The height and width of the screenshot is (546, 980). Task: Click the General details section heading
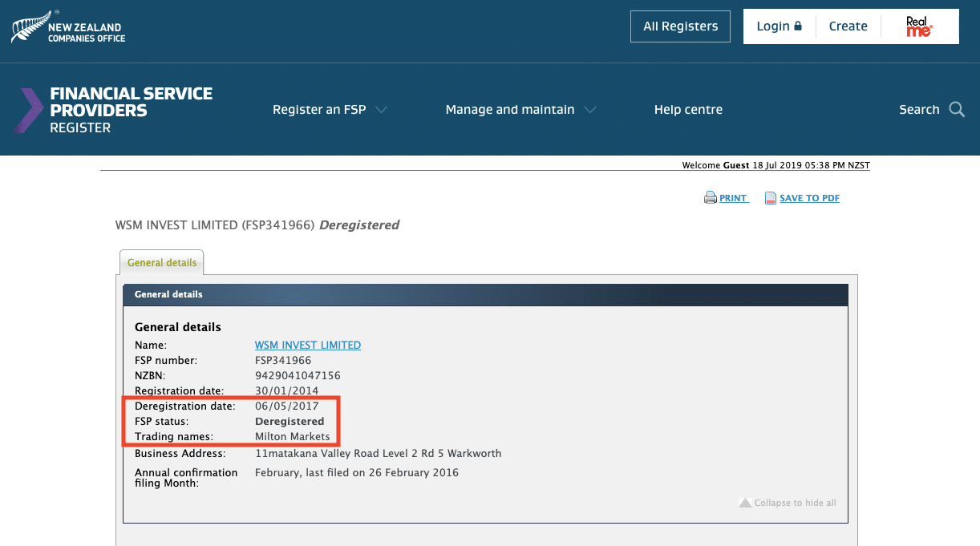[178, 327]
